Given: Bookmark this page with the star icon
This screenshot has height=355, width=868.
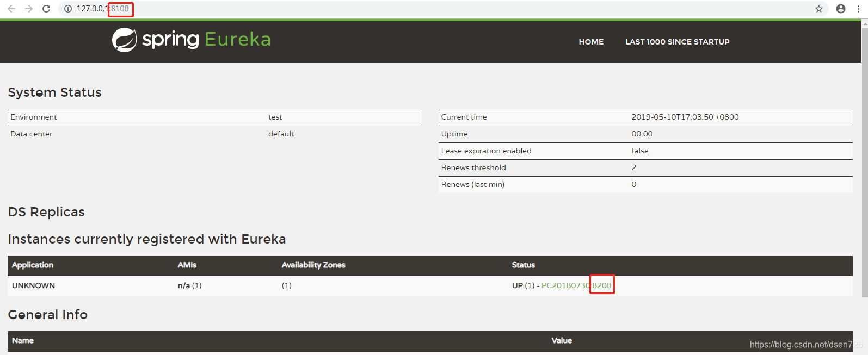Looking at the screenshot, I should 818,9.
